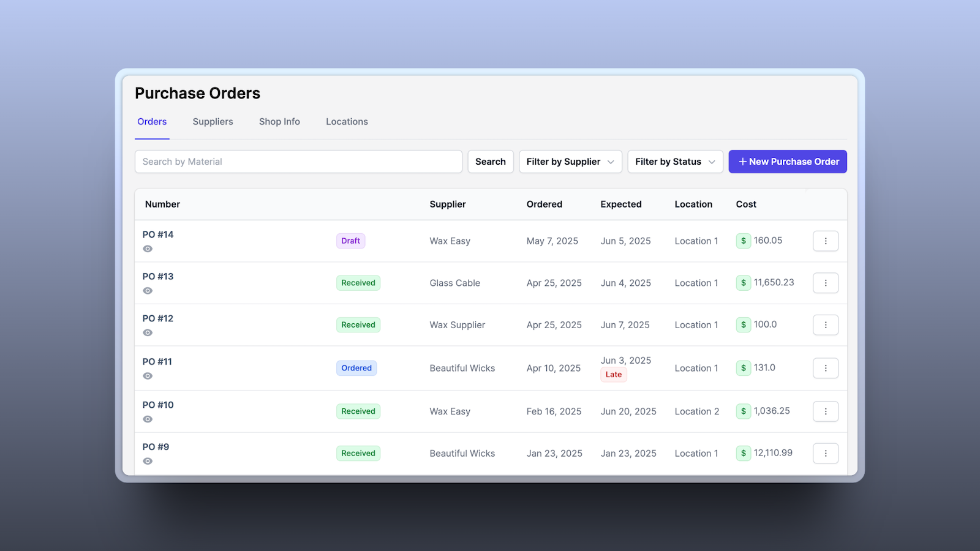Screen dimensions: 980x551
Task: Click the Received badge on PO #12
Action: click(x=358, y=325)
